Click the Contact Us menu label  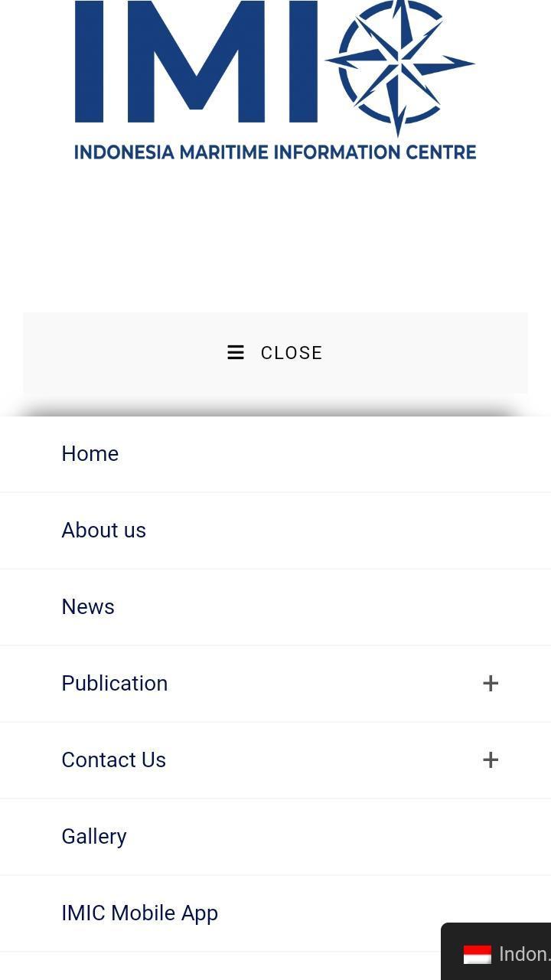114,759
